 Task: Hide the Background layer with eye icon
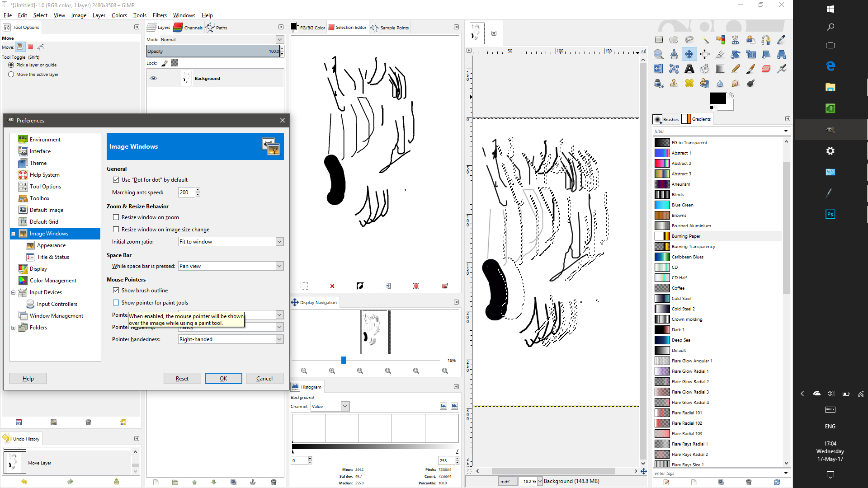[x=154, y=78]
